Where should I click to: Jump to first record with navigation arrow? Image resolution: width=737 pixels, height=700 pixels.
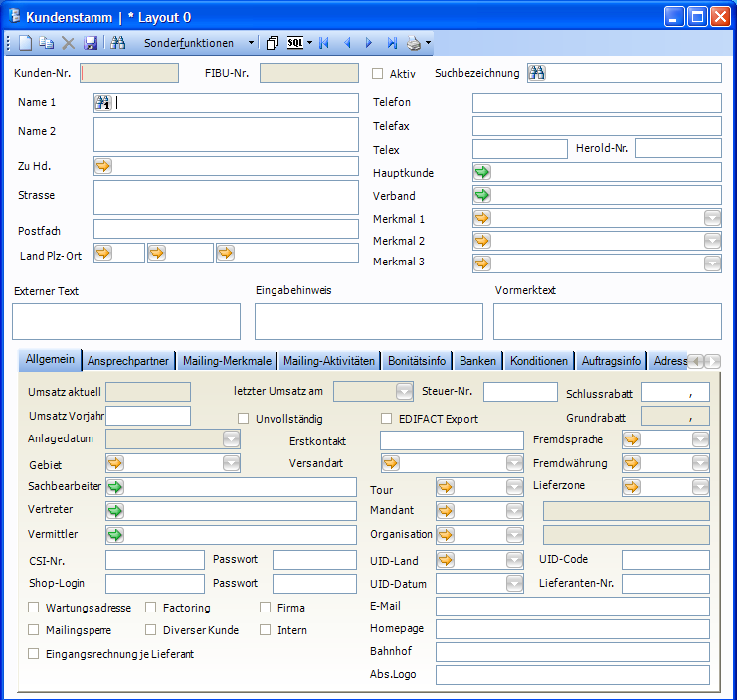point(324,43)
